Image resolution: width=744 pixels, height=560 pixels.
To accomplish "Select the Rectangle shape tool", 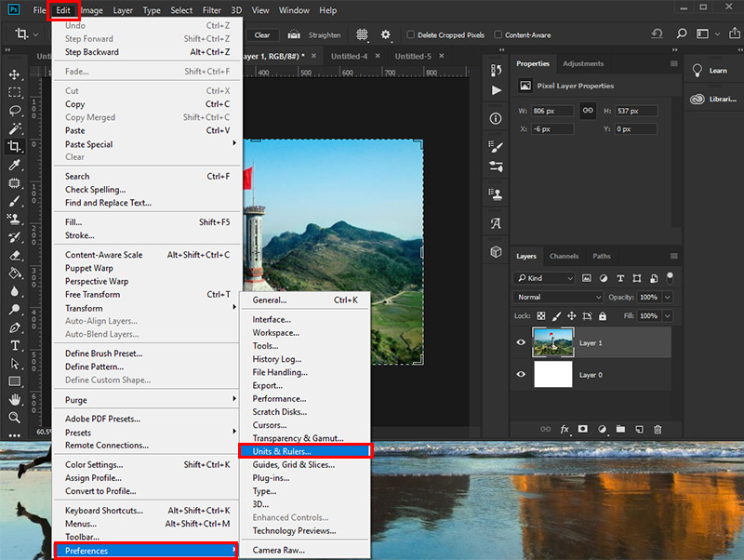I will [14, 381].
